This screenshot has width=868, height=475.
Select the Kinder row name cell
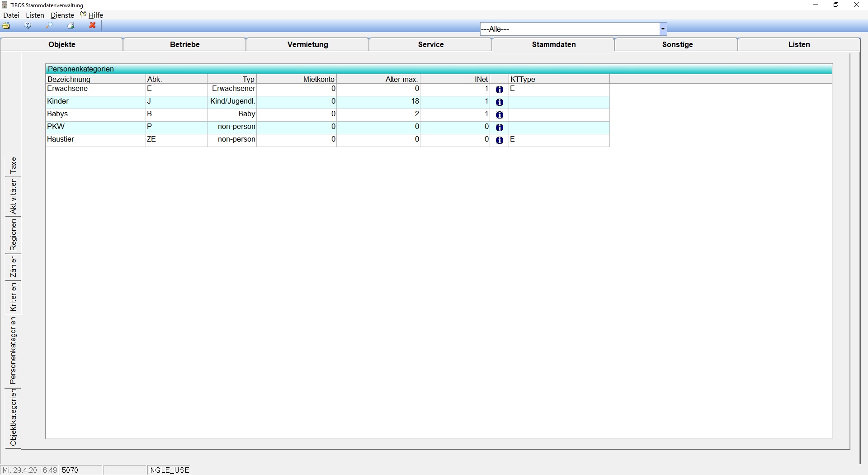pyautogui.click(x=96, y=102)
